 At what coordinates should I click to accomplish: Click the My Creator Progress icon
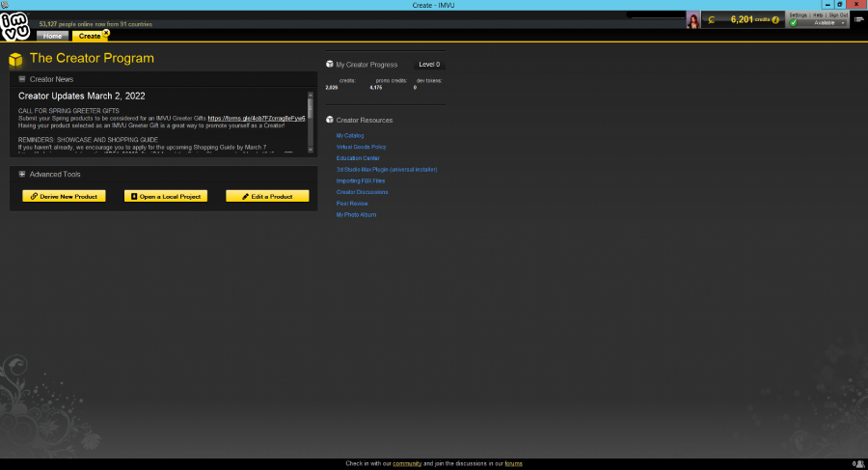330,65
